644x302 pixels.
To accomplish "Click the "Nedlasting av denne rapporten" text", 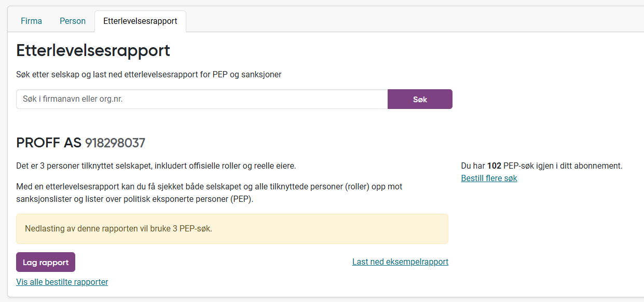I will (x=118, y=229).
